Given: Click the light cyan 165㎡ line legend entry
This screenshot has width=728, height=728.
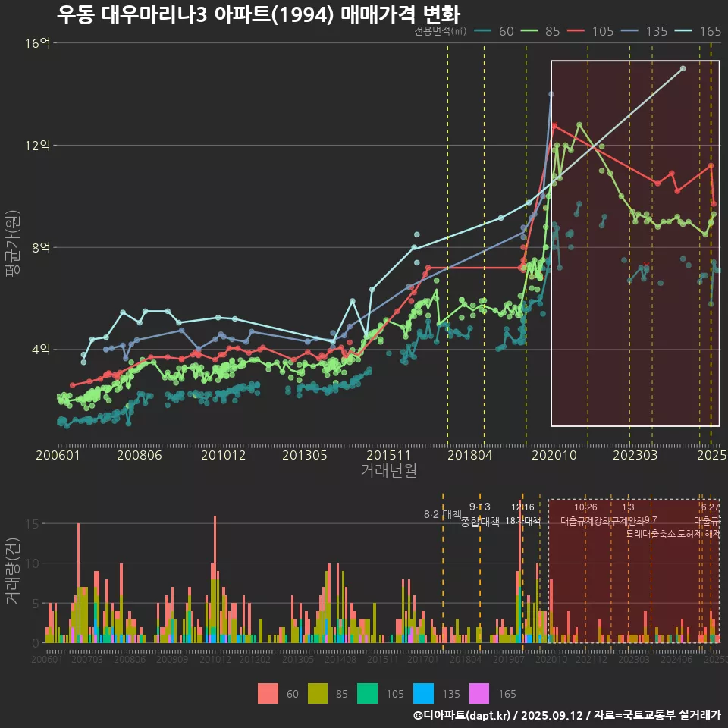Looking at the screenshot, I should click(698, 31).
